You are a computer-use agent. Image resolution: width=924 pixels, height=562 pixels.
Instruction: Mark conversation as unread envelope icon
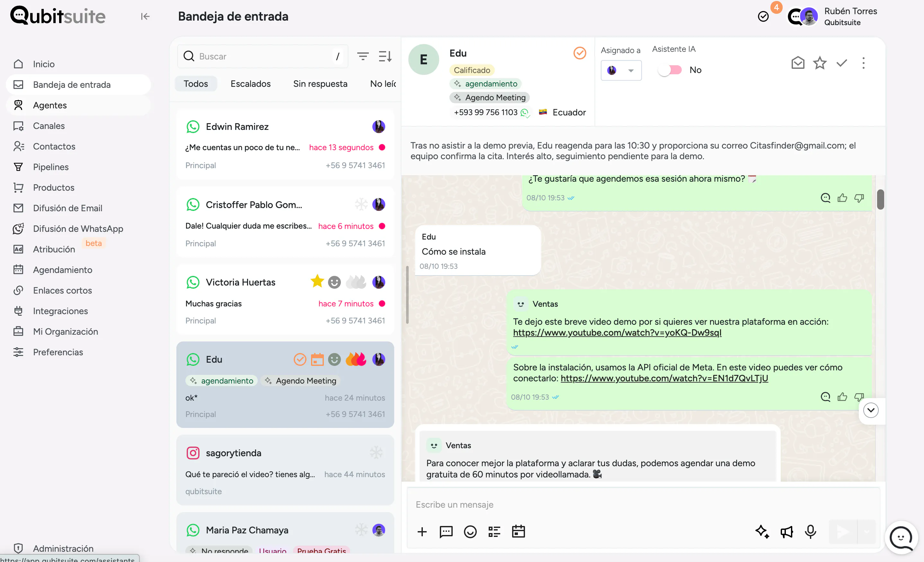click(798, 63)
